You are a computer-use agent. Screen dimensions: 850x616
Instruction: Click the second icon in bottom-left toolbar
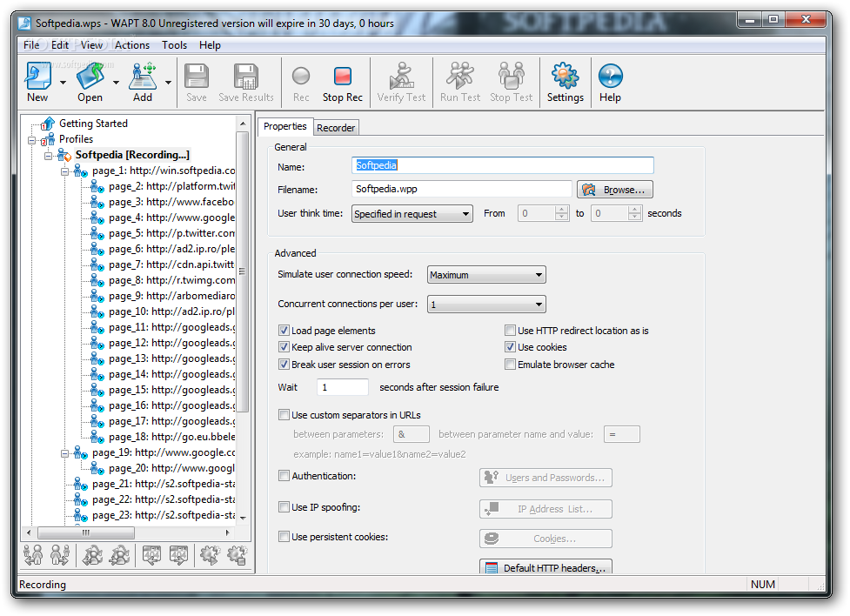pyautogui.click(x=60, y=555)
